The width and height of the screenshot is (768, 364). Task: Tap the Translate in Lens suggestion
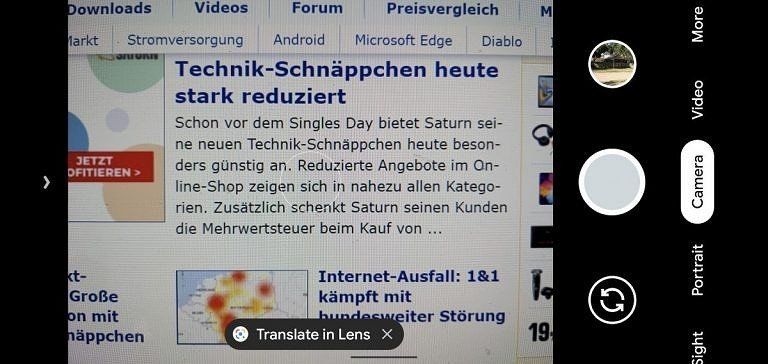point(313,334)
